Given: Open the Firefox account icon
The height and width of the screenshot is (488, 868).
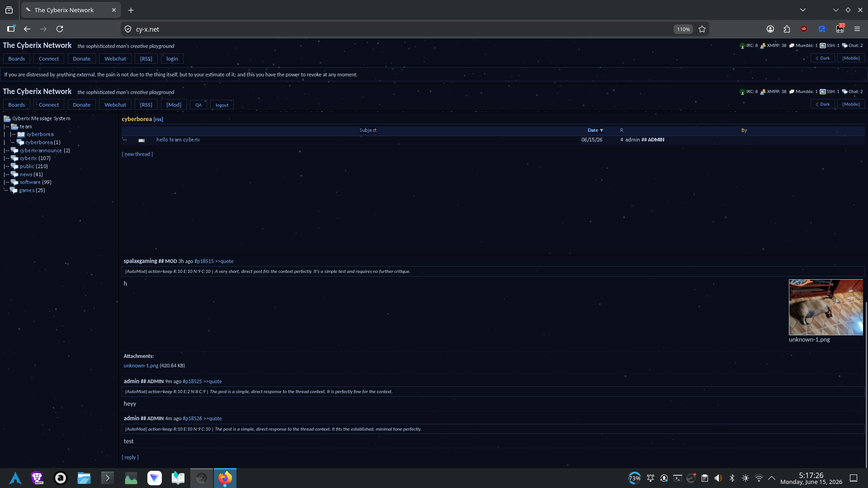Looking at the screenshot, I should pos(770,29).
